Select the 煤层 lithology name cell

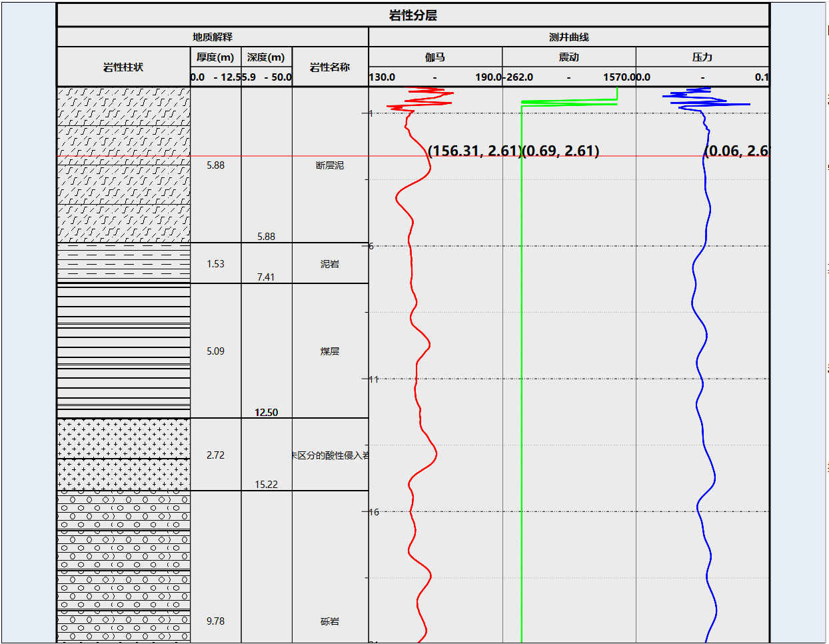point(330,351)
